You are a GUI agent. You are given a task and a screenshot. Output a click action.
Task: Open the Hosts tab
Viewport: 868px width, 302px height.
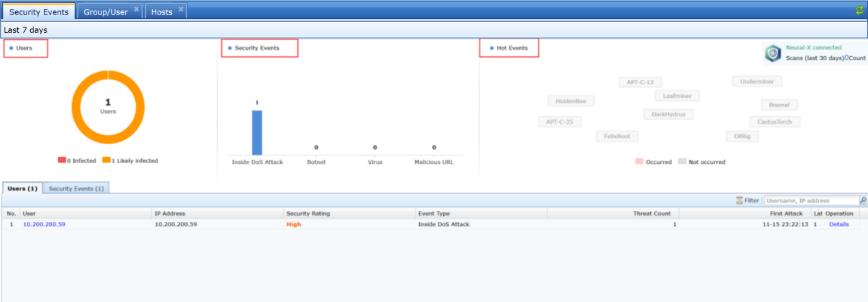162,12
